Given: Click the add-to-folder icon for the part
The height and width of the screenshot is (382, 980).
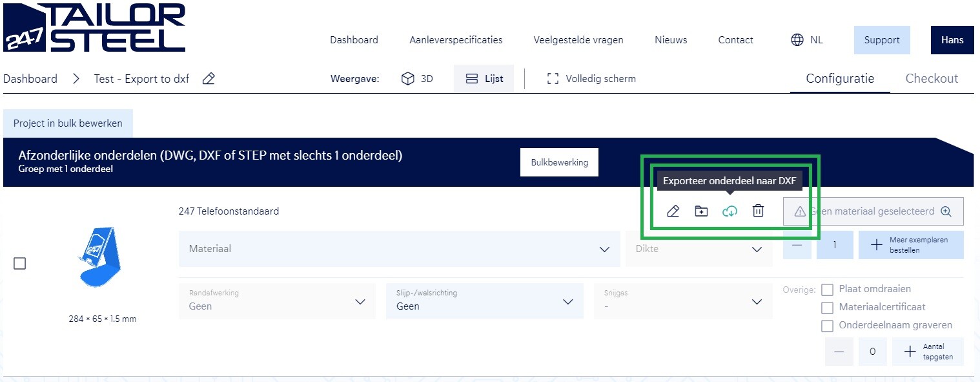Looking at the screenshot, I should [x=701, y=211].
